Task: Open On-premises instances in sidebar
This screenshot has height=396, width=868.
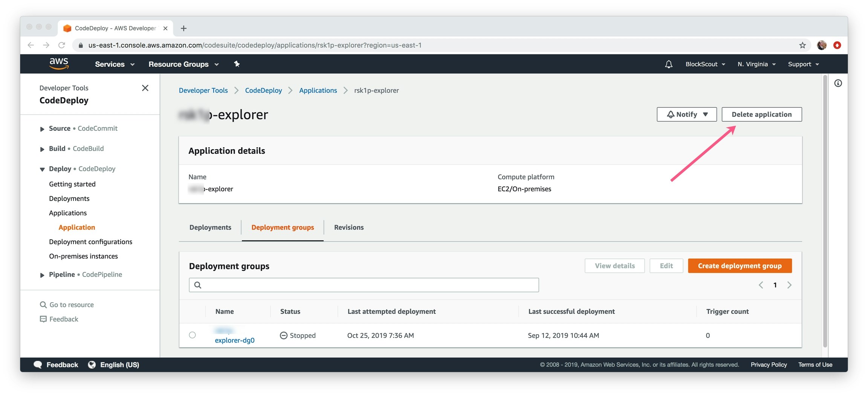Action: coord(84,256)
